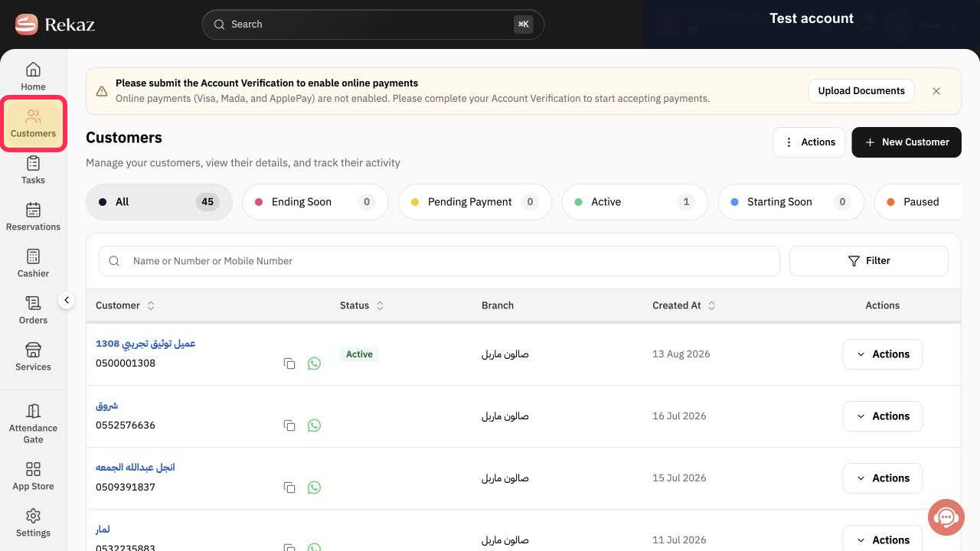Dismiss the account verification banner
Screen dimensions: 980x551
(936, 91)
